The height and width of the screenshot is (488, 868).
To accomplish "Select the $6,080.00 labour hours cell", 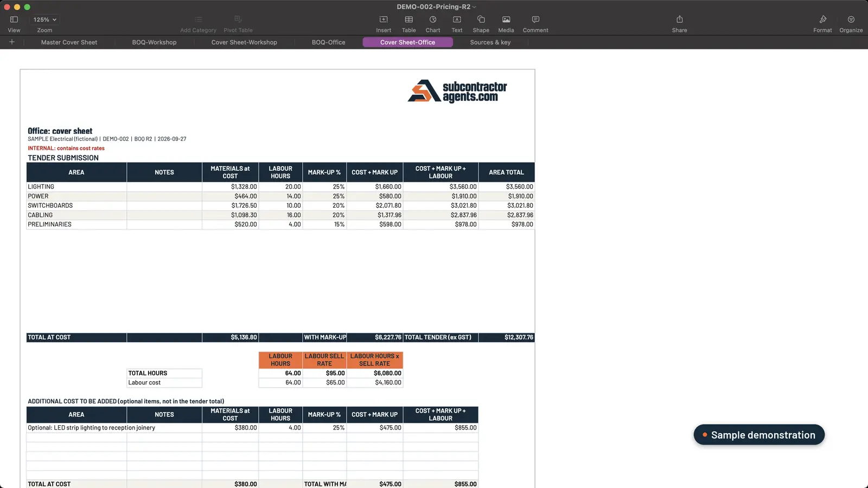I will click(x=375, y=373).
